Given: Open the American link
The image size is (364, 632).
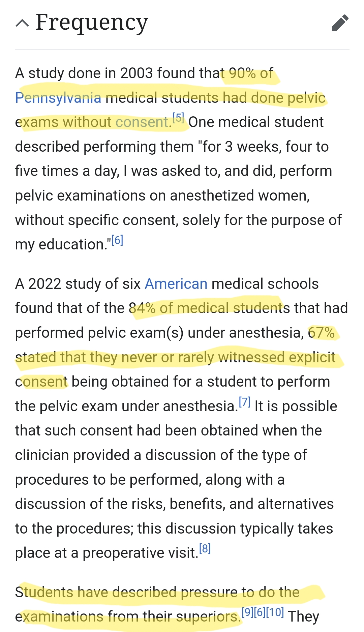Looking at the screenshot, I should 176,284.
